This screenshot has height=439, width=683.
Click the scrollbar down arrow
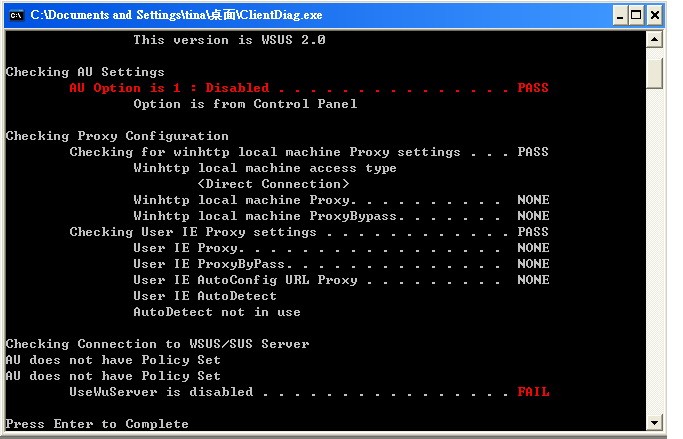[x=655, y=422]
